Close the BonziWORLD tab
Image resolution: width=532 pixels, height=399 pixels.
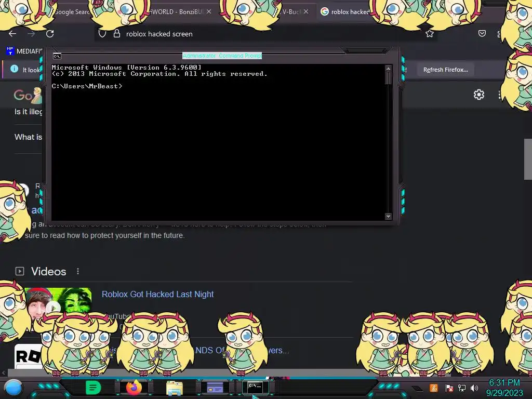[209, 11]
